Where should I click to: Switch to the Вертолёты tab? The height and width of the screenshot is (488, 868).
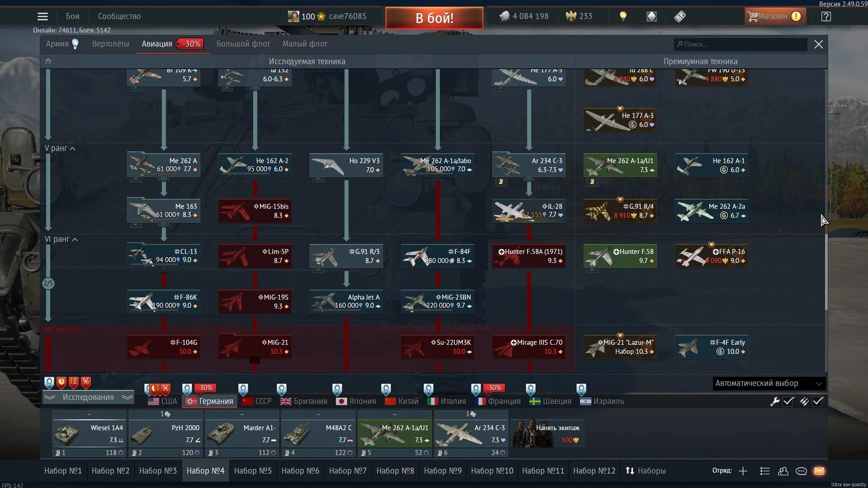pyautogui.click(x=110, y=44)
